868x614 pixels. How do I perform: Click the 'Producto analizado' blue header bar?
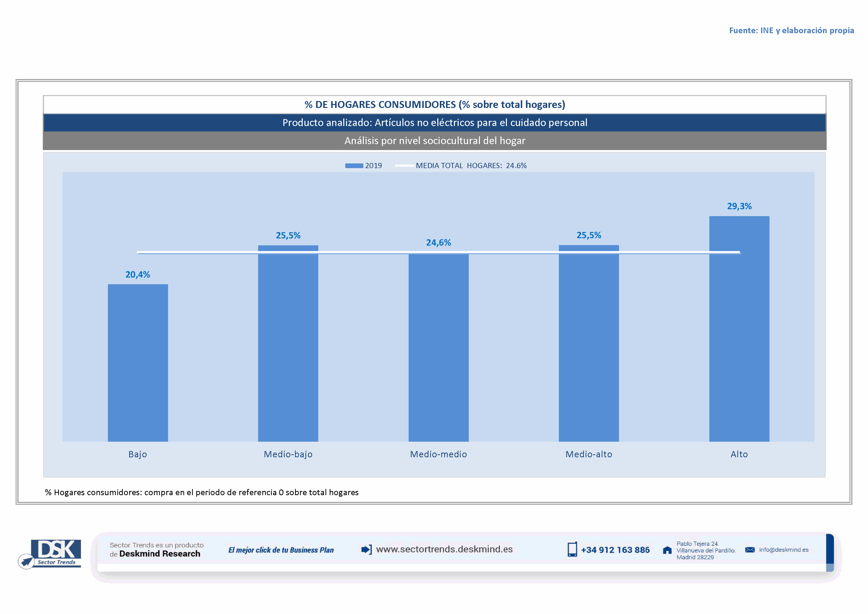pyautogui.click(x=435, y=123)
